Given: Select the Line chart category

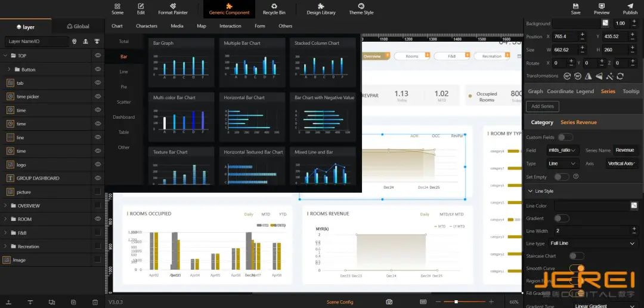Looking at the screenshot, I should click(x=123, y=72).
